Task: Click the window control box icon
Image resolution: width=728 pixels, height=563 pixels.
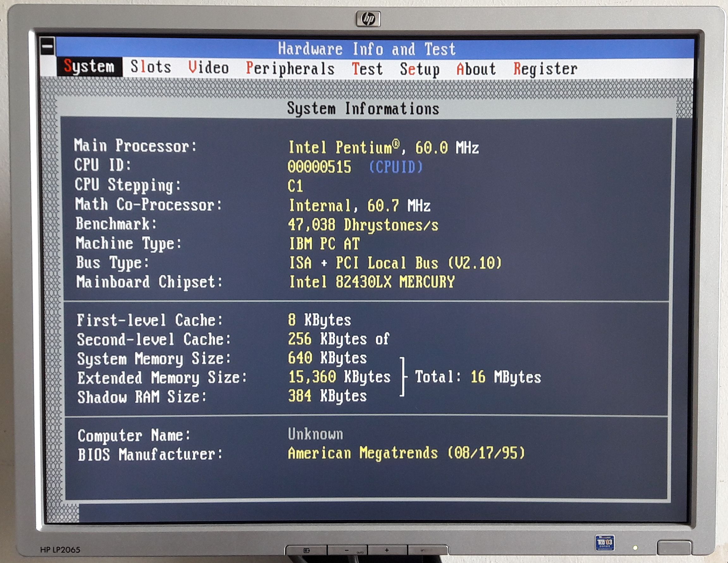Action: [x=48, y=46]
